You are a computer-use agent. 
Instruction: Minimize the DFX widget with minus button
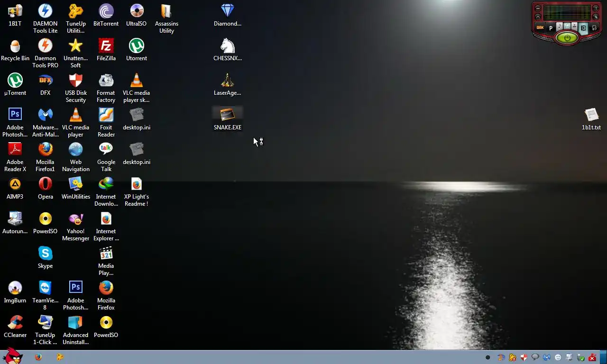[x=538, y=8]
